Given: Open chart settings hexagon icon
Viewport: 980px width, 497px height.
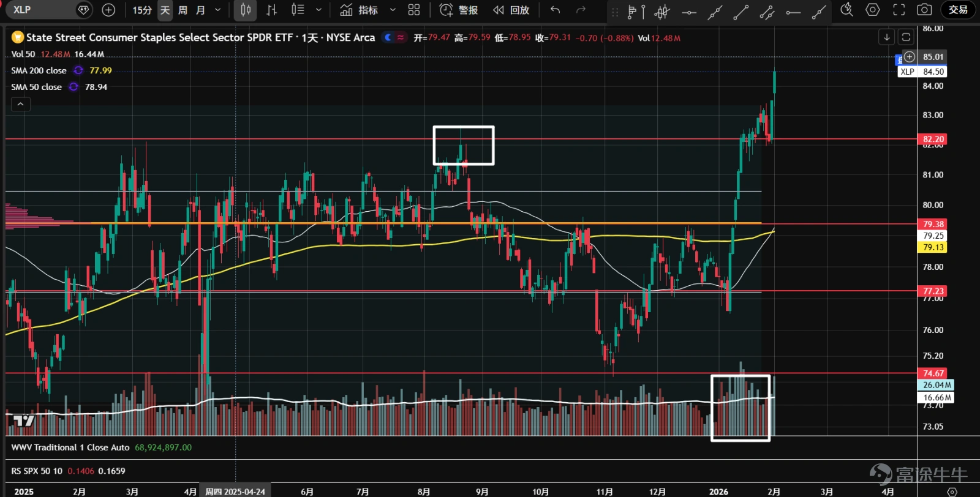Looking at the screenshot, I should pos(872,10).
